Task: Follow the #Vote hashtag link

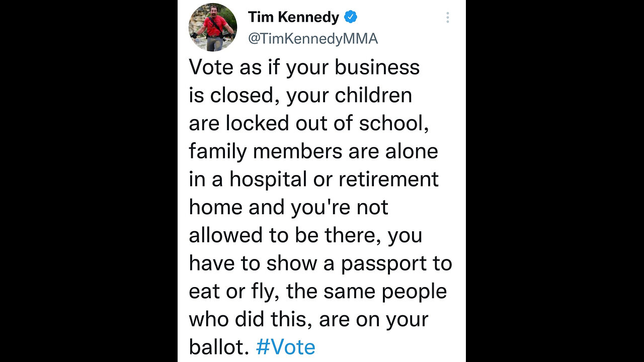Action: (285, 347)
